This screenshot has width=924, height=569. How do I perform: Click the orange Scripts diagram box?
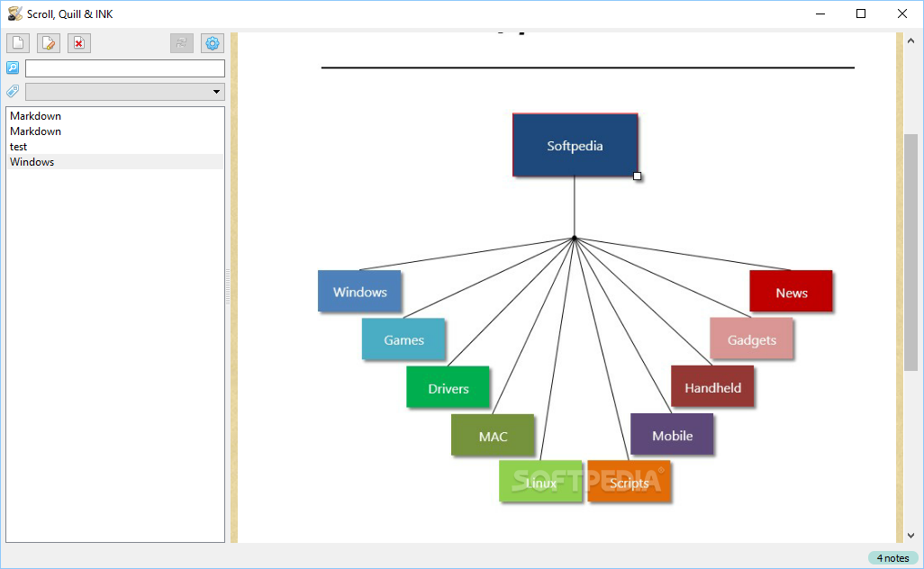(629, 482)
